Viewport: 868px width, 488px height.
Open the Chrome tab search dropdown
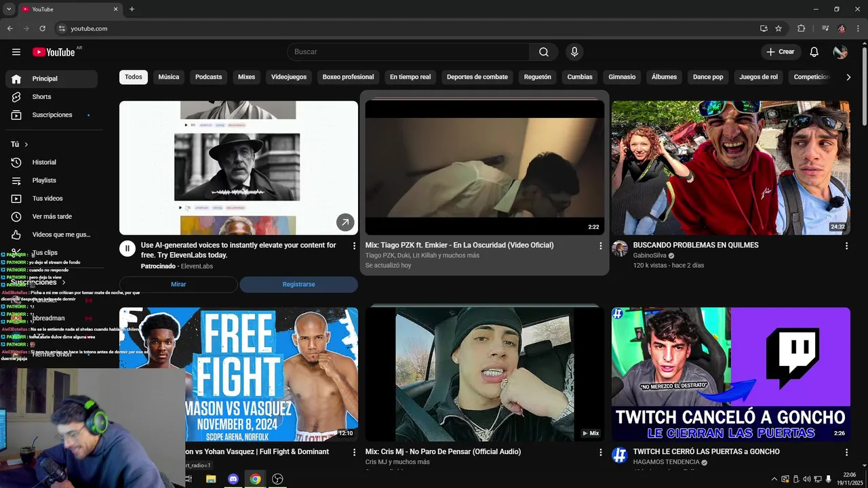click(9, 9)
